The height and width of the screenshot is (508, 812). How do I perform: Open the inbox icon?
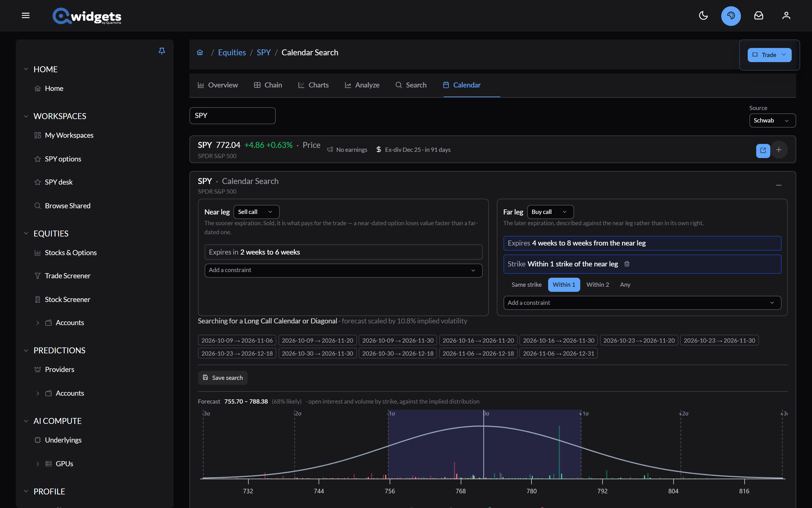[759, 16]
